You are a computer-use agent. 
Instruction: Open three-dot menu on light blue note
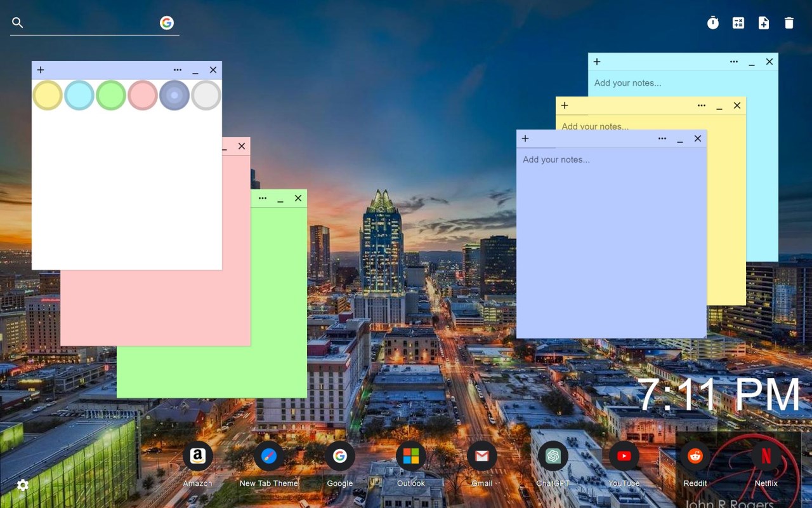click(734, 62)
